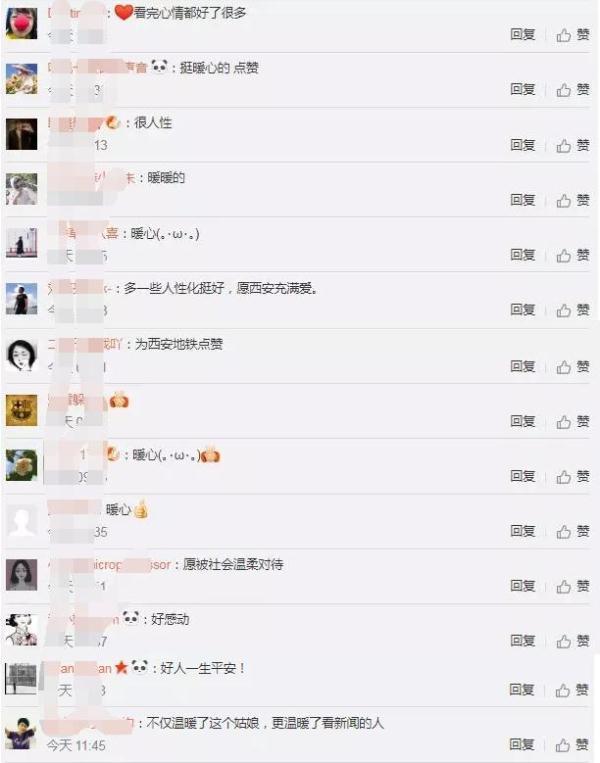Like the 很人性 comment
The width and height of the screenshot is (600, 763).
pyautogui.click(x=573, y=145)
